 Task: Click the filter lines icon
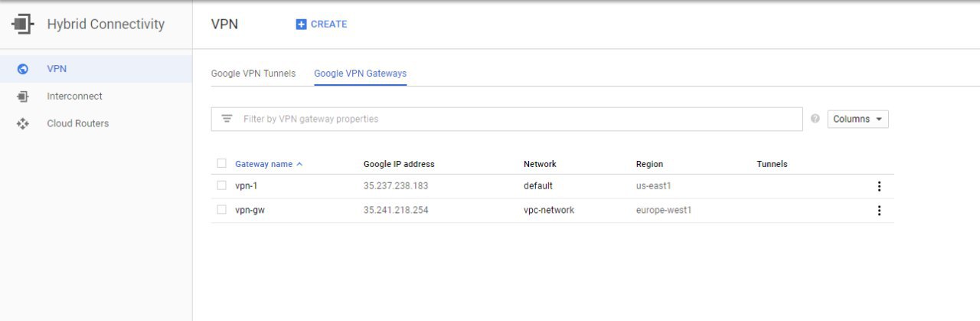click(227, 119)
